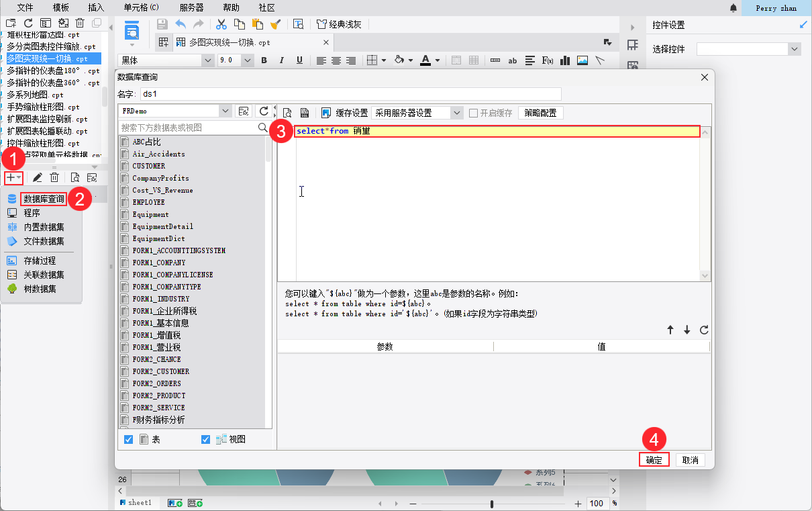Click the 确定 button
Screen dimensions: 812x511
[654, 460]
